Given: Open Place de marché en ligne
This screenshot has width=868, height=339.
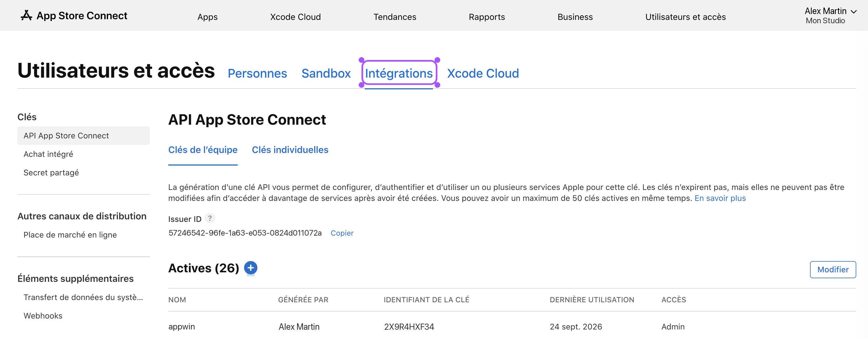Looking at the screenshot, I should [x=70, y=235].
